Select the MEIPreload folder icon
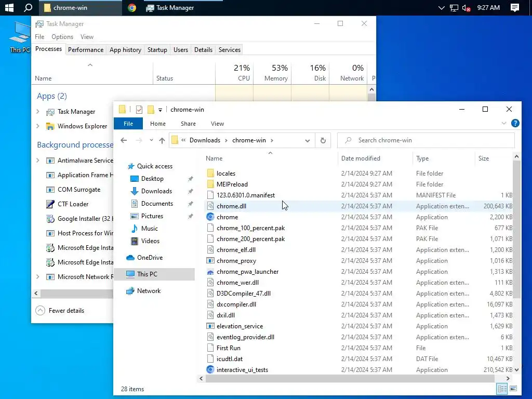532x399 pixels. coord(210,184)
